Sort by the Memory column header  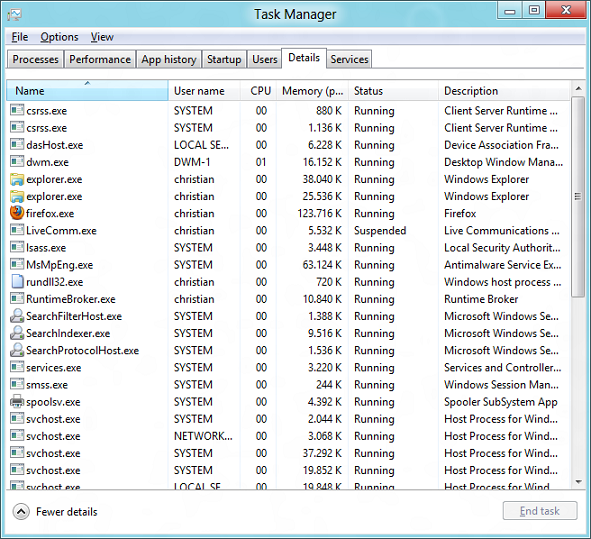point(313,90)
